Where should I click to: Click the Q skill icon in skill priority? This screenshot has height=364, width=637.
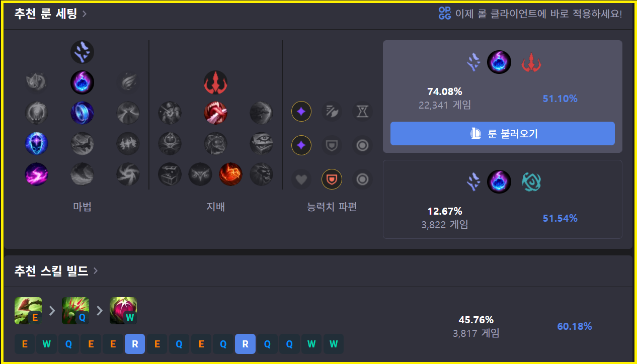[75, 311]
